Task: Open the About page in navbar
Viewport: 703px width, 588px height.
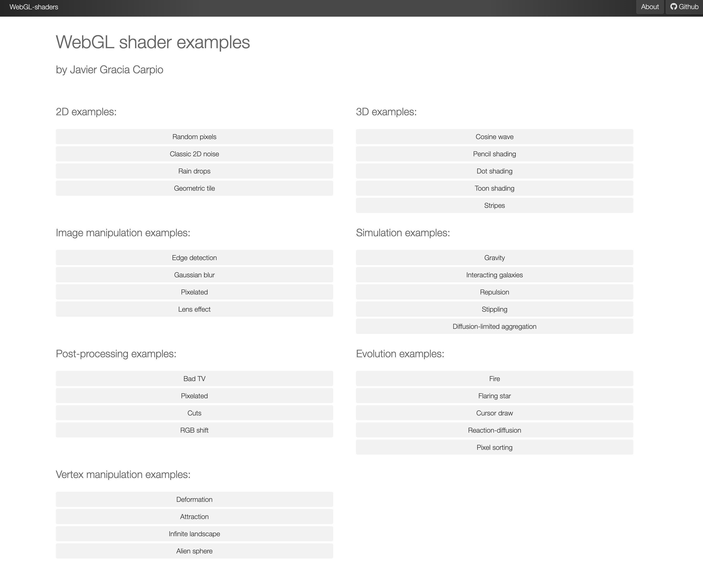Action: point(650,7)
